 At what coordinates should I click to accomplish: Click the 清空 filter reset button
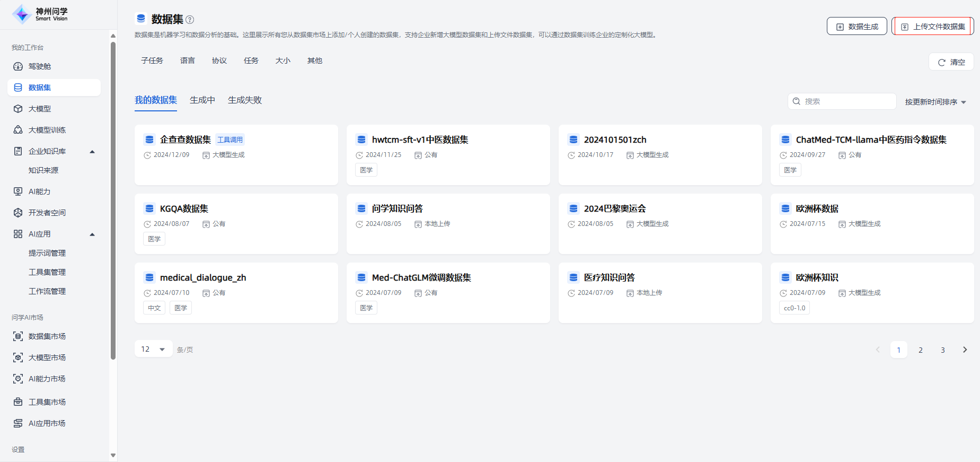pyautogui.click(x=951, y=62)
